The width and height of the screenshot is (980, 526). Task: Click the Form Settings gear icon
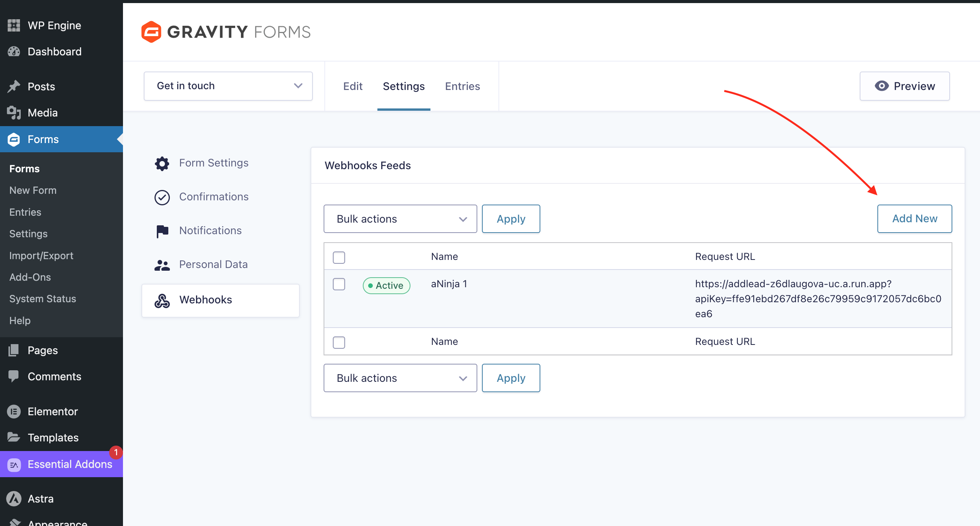pos(162,163)
